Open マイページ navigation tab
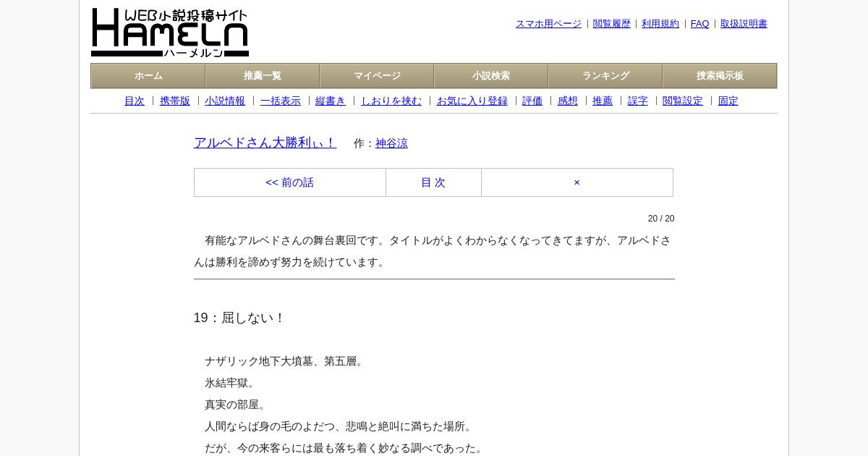The image size is (868, 456). pyautogui.click(x=377, y=76)
